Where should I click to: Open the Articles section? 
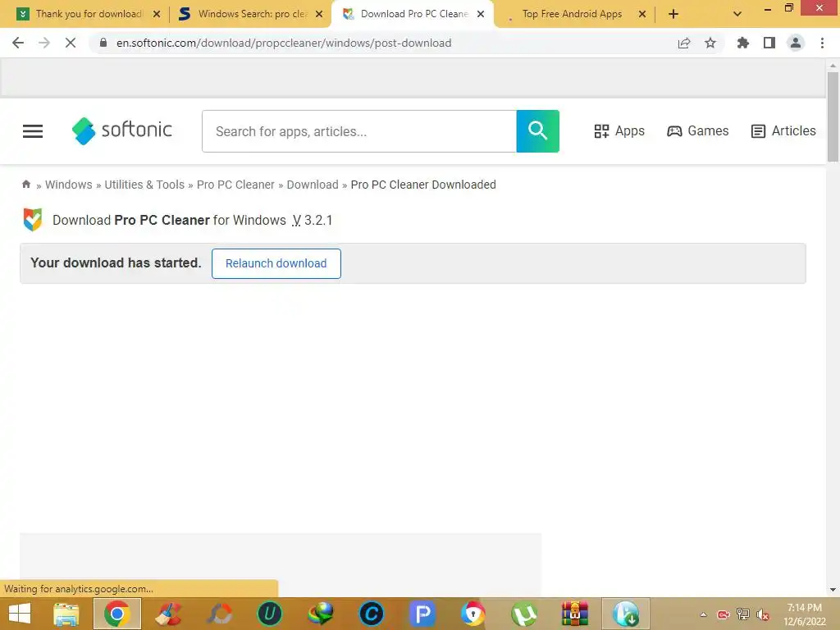[783, 131]
